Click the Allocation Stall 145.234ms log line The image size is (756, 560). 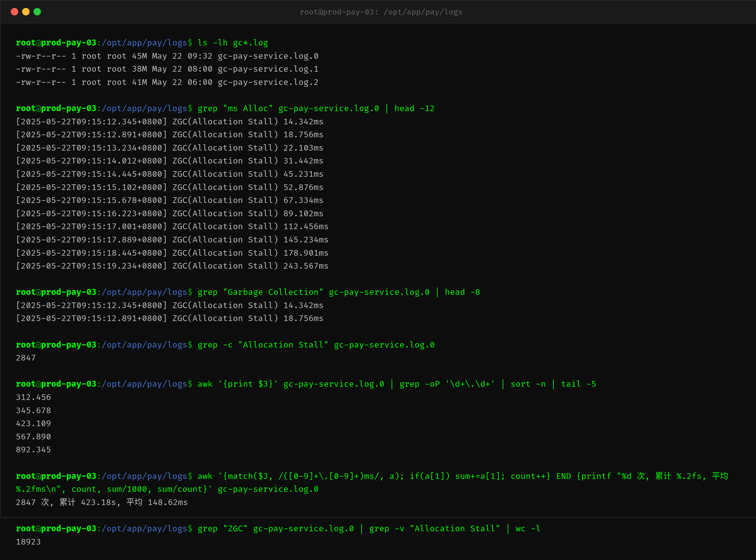tap(172, 240)
